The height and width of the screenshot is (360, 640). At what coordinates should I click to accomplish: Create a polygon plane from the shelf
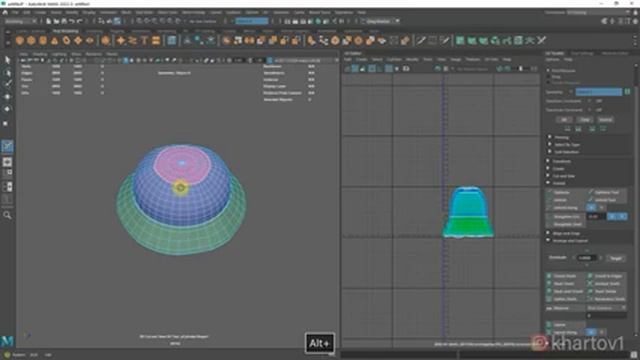[78, 40]
